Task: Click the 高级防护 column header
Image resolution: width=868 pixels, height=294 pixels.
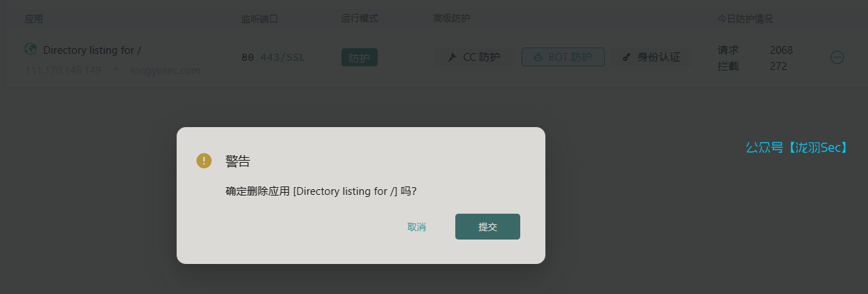Action: (x=452, y=18)
